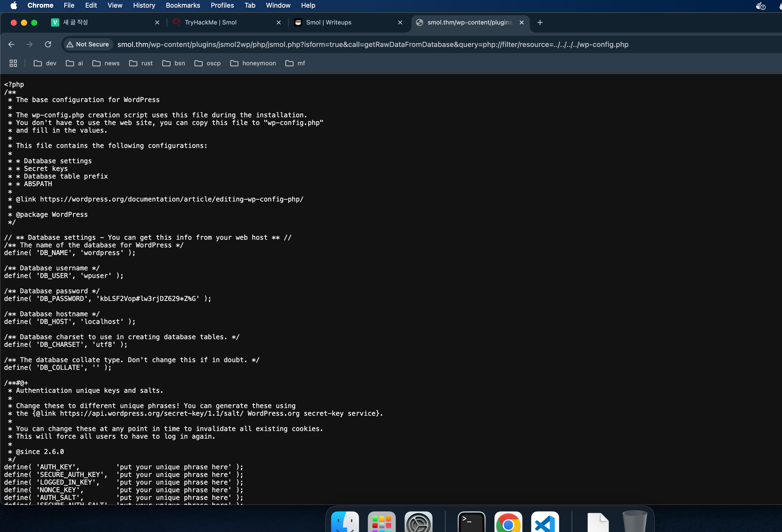The image size is (782, 532).
Task: Expand the oscp bookmarks folder
Action: coord(207,63)
